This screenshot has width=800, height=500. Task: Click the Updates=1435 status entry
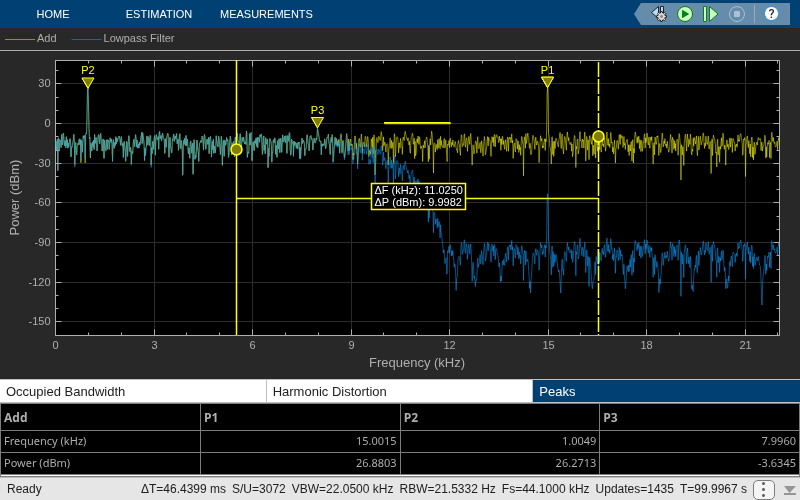coord(634,489)
